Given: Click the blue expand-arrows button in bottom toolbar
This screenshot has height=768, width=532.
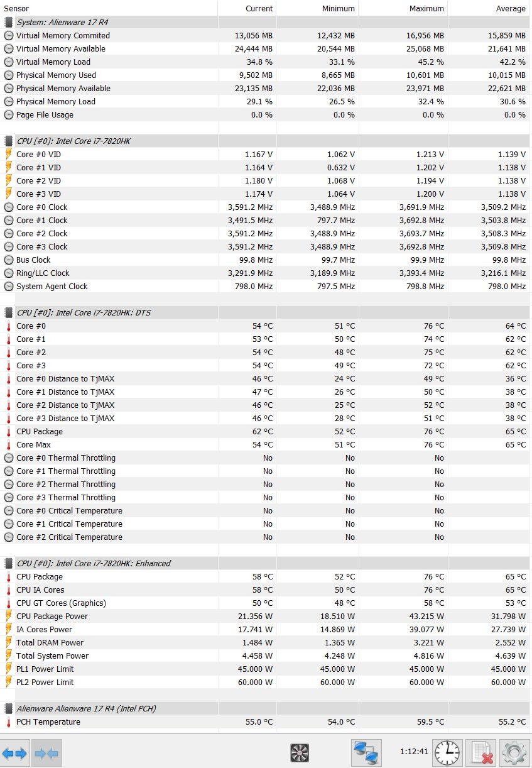Looking at the screenshot, I should 15,752.
